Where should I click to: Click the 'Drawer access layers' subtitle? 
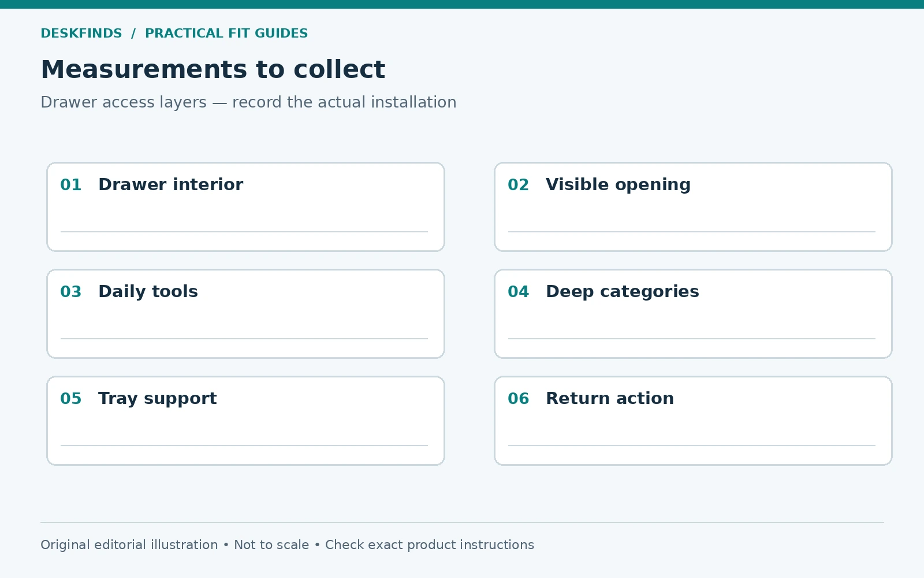[124, 102]
